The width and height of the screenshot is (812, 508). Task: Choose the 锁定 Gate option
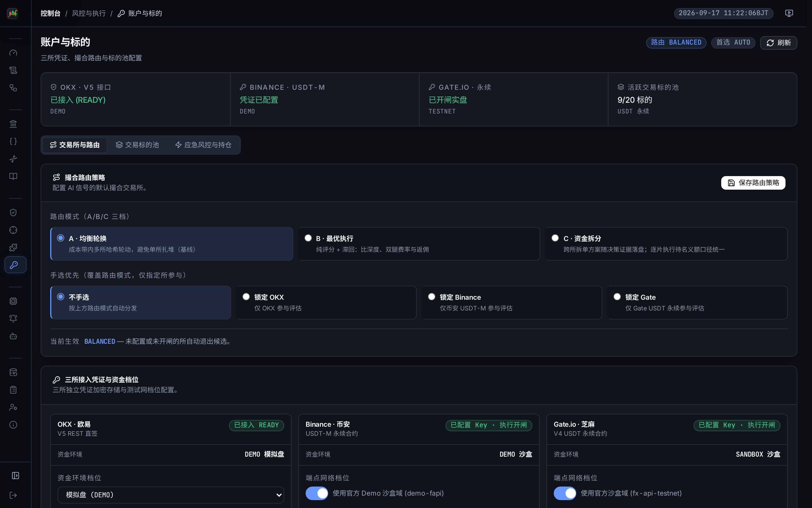coord(697,302)
